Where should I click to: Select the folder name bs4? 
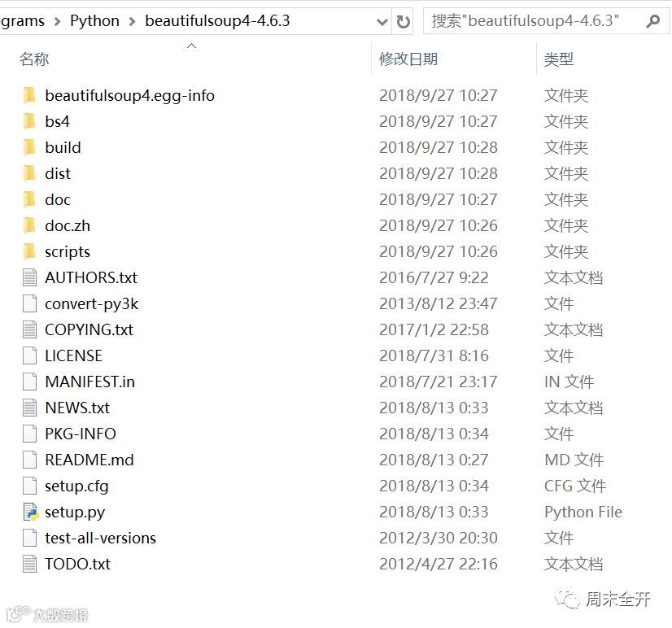57,121
